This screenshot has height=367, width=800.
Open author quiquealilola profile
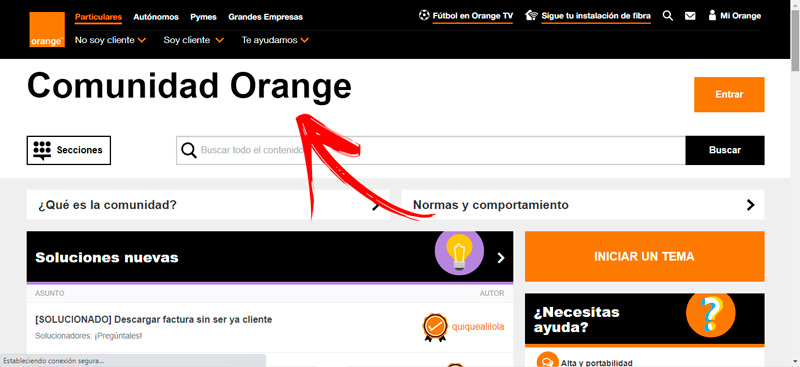478,326
